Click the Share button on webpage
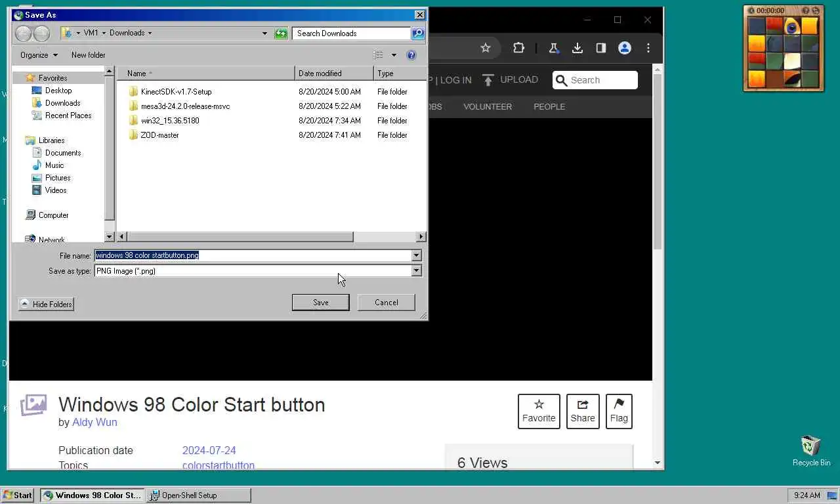The height and width of the screenshot is (504, 840). point(583,411)
